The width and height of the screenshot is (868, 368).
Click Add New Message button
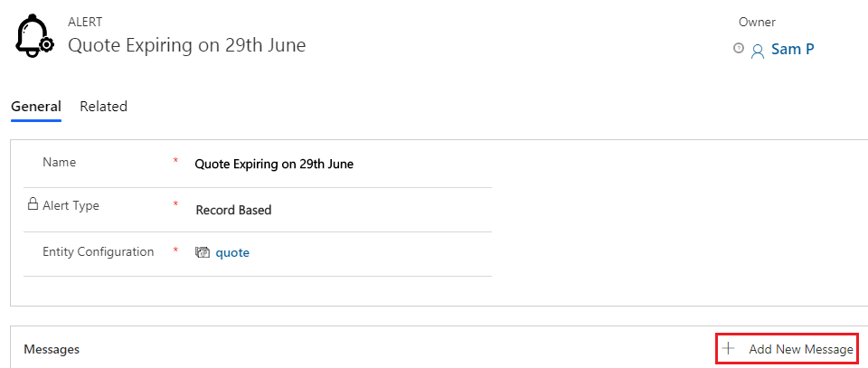tap(788, 349)
